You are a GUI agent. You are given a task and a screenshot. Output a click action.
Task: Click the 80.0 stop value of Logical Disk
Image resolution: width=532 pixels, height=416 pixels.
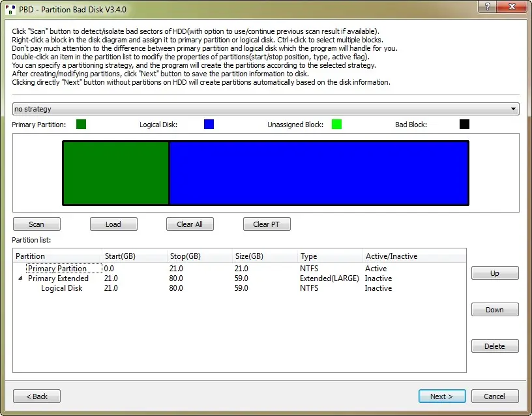click(x=176, y=288)
